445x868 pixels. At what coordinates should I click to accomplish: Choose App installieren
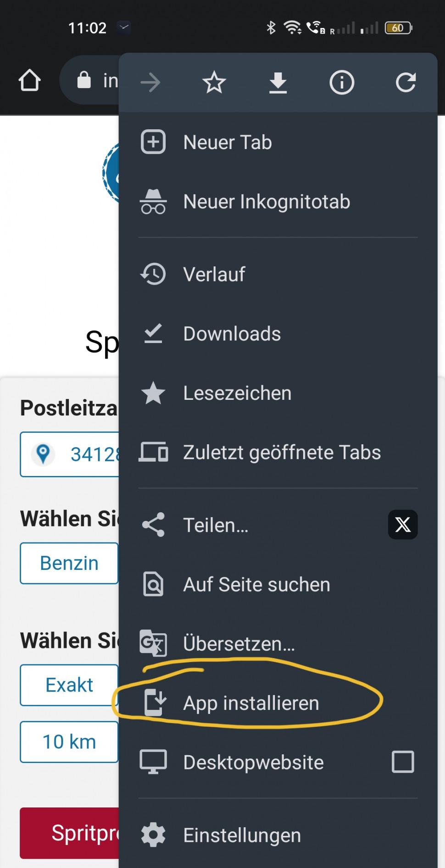[251, 703]
